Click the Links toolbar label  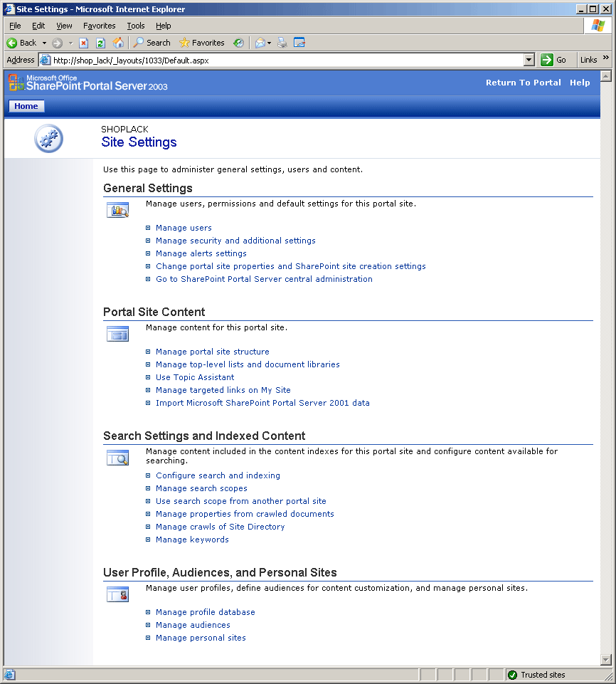click(x=588, y=60)
